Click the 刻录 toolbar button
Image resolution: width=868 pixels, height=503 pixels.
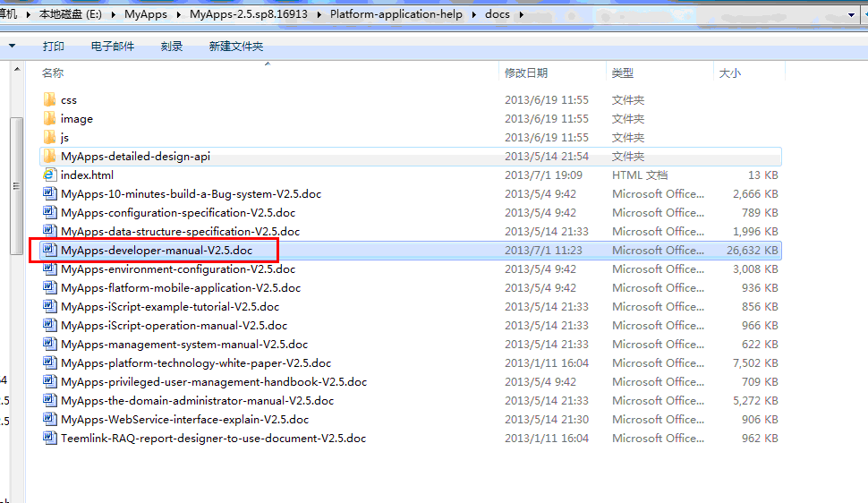click(172, 47)
